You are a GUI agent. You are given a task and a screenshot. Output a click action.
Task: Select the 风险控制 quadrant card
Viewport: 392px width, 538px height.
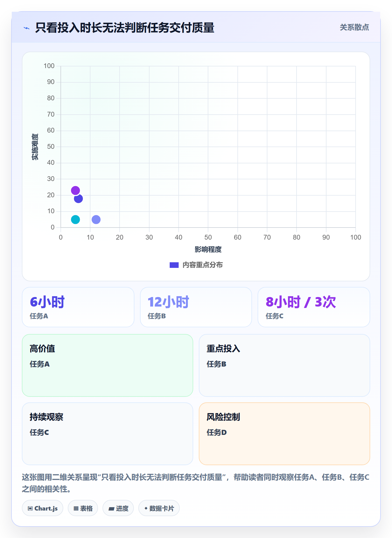[x=284, y=434]
